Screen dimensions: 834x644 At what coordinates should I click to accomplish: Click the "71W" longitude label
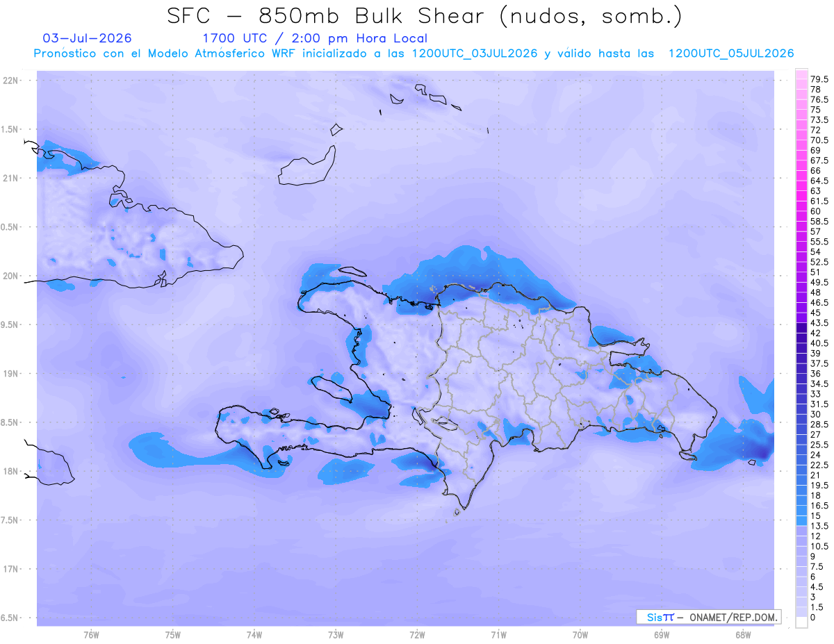pyautogui.click(x=498, y=634)
